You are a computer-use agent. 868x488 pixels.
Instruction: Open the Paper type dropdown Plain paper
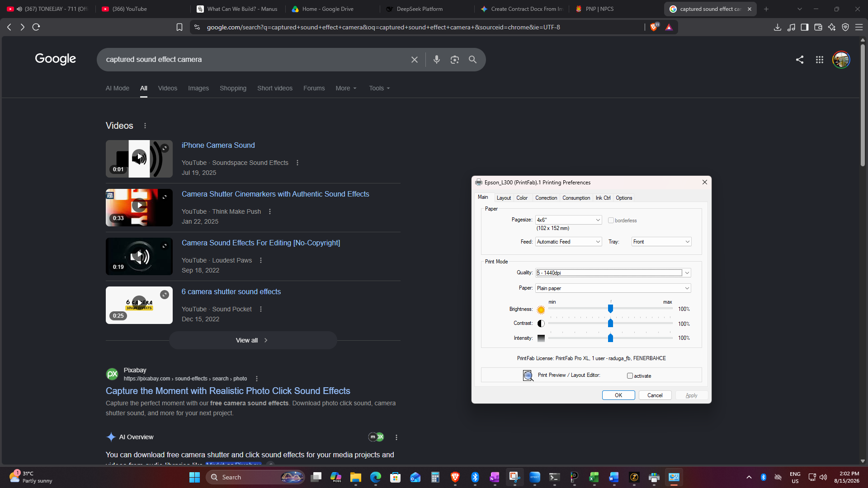click(613, 288)
